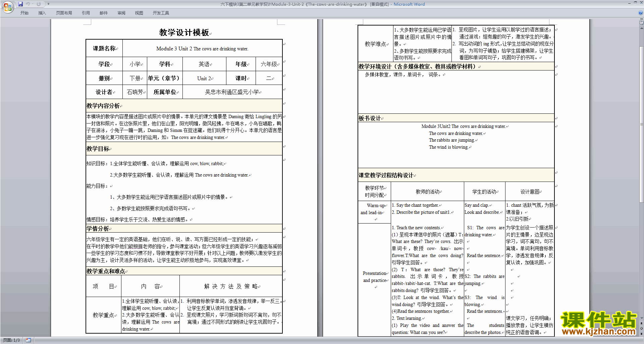Click the 教学难点 row label on page two
This screenshot has width=644, height=344.
376,44
